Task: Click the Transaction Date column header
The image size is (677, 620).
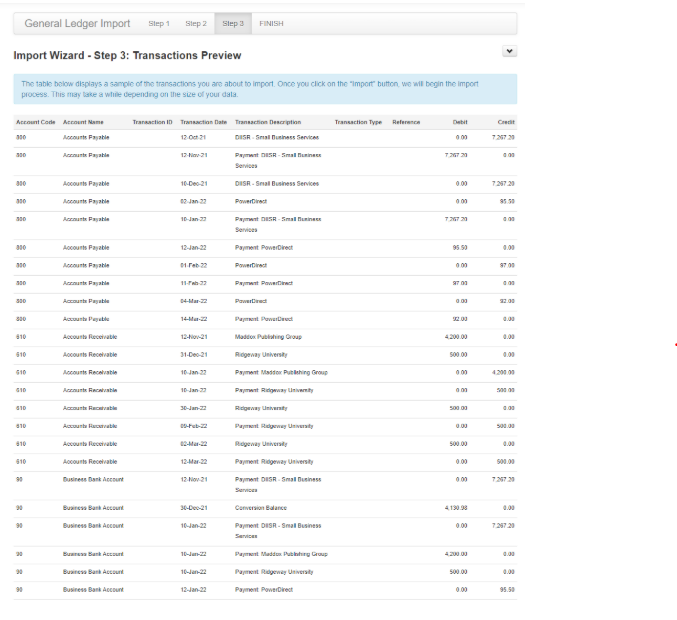Action: [x=203, y=122]
